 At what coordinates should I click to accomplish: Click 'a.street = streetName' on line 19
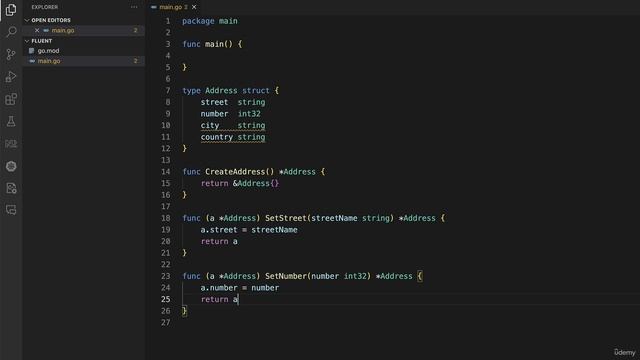pos(249,230)
